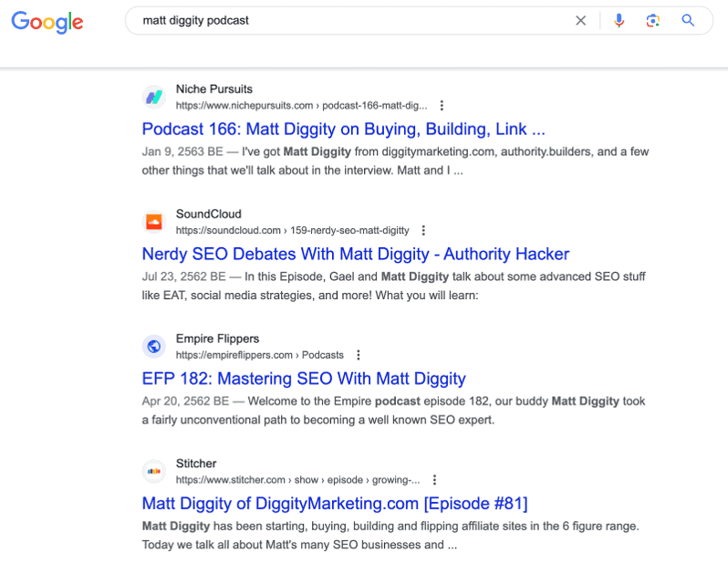Open more options for Empire Flippers result
The height and width of the screenshot is (573, 728).
coord(358,355)
